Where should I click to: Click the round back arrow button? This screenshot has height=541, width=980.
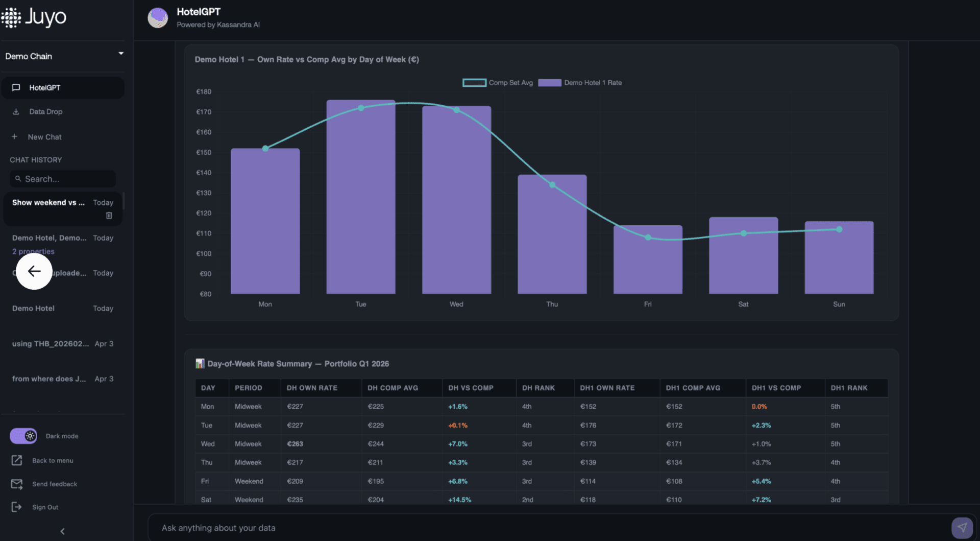click(34, 271)
